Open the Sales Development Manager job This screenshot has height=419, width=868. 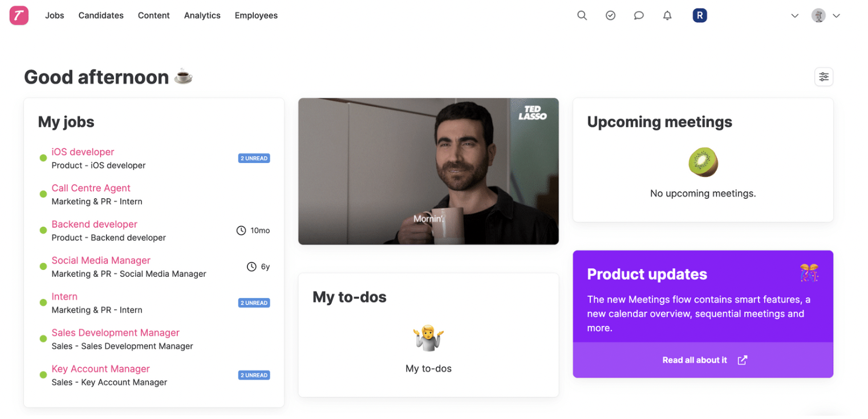point(115,332)
